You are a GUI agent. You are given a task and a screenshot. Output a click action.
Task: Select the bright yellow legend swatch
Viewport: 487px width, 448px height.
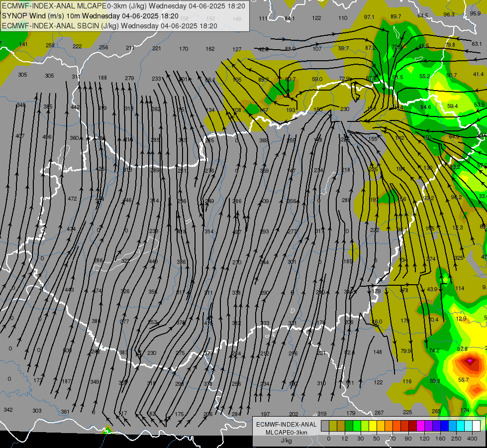tap(373, 426)
